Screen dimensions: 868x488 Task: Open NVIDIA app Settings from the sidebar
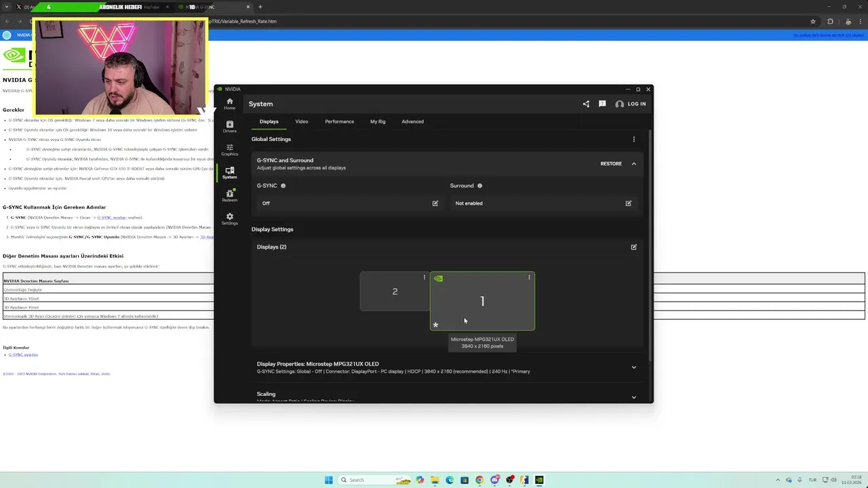[x=229, y=219]
